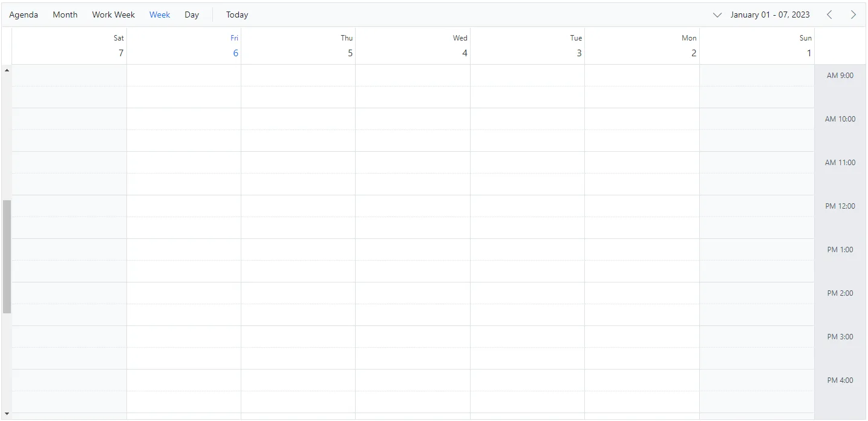868x421 pixels.
Task: Open the date range dropdown chevron
Action: click(717, 15)
